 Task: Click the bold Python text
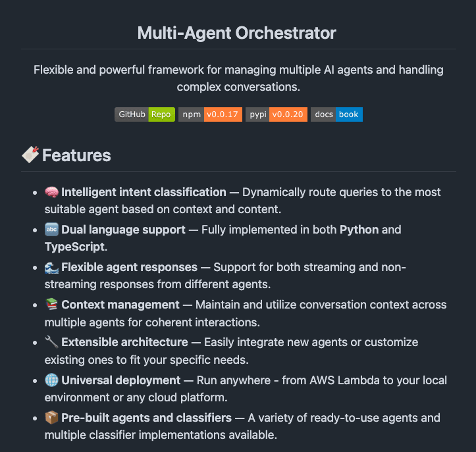[x=359, y=230]
